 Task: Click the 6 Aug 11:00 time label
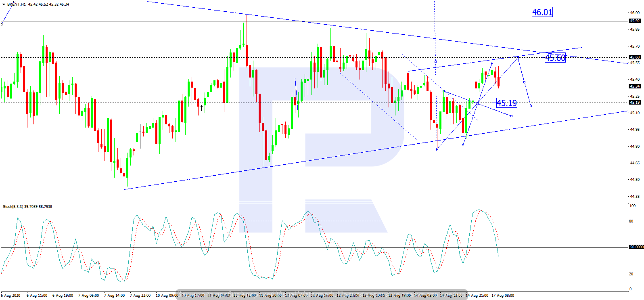(x=37, y=296)
